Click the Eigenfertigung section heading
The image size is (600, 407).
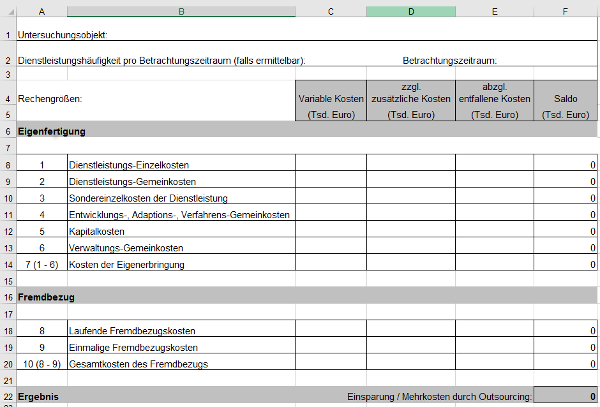point(52,131)
